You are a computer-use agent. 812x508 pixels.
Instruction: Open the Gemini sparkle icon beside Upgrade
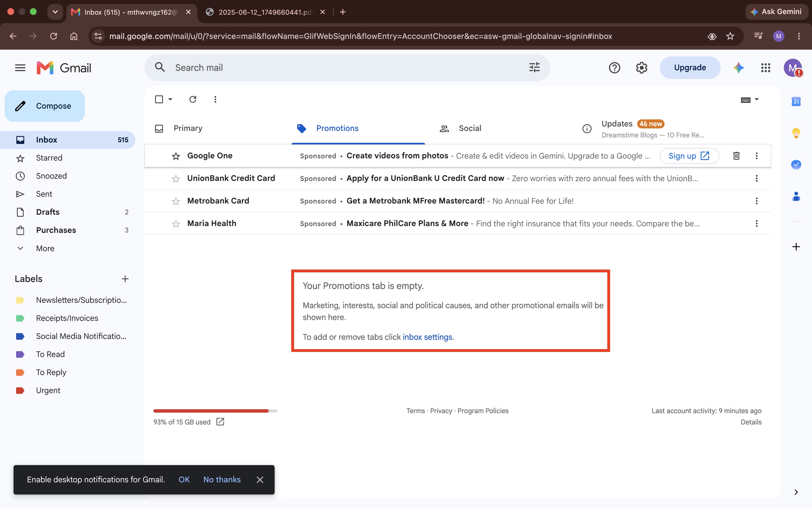point(738,68)
